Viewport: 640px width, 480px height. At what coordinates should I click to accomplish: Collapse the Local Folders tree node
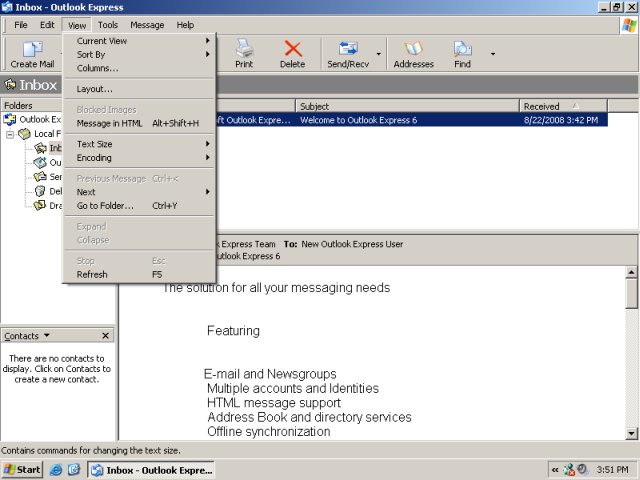(x=10, y=134)
